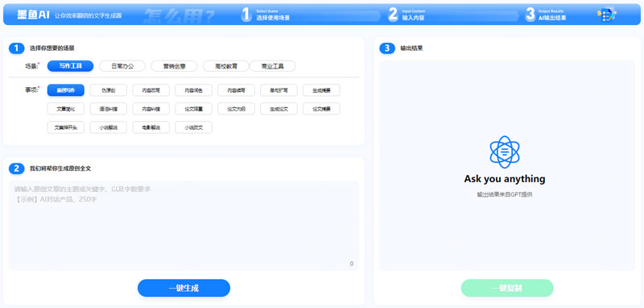Choose the 小说解说 item chip
644x308 pixels.
109,127
